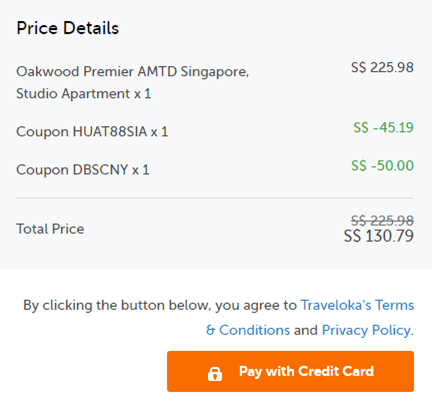This screenshot has width=432, height=402.
Task: Click the Price Details heading
Action: coord(68,28)
